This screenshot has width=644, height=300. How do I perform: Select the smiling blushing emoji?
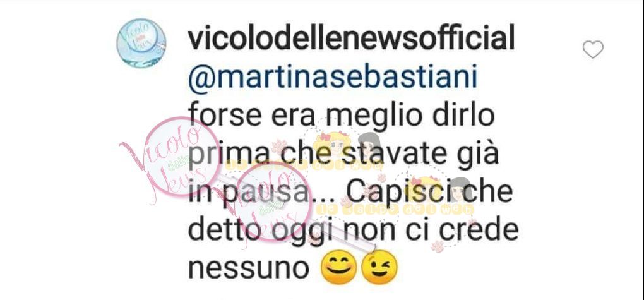tap(339, 268)
